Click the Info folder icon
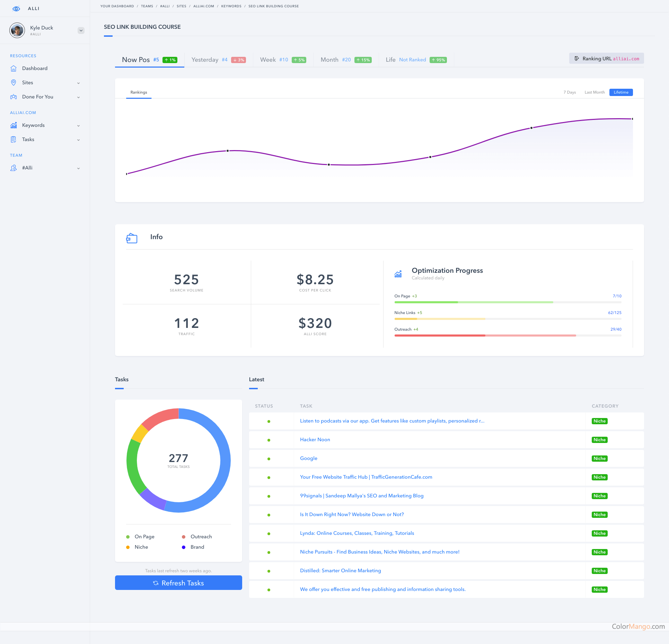 click(132, 238)
